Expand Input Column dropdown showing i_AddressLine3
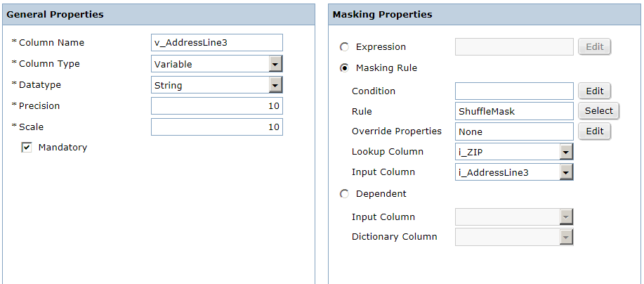 coord(566,172)
